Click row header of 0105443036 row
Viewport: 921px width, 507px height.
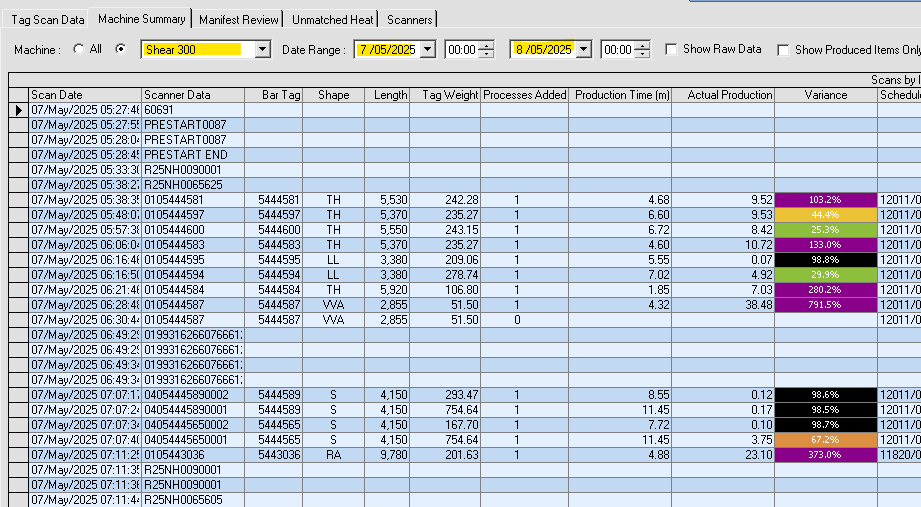pyautogui.click(x=19, y=455)
